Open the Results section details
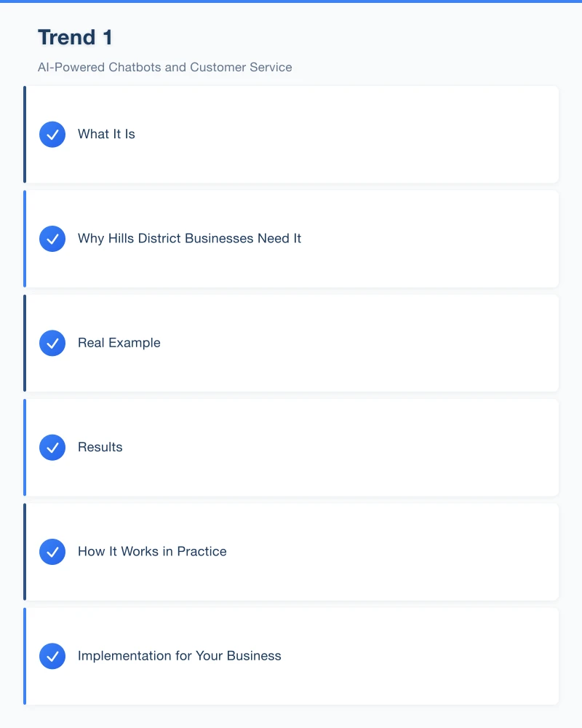Image resolution: width=582 pixels, height=728 pixels. 291,447
